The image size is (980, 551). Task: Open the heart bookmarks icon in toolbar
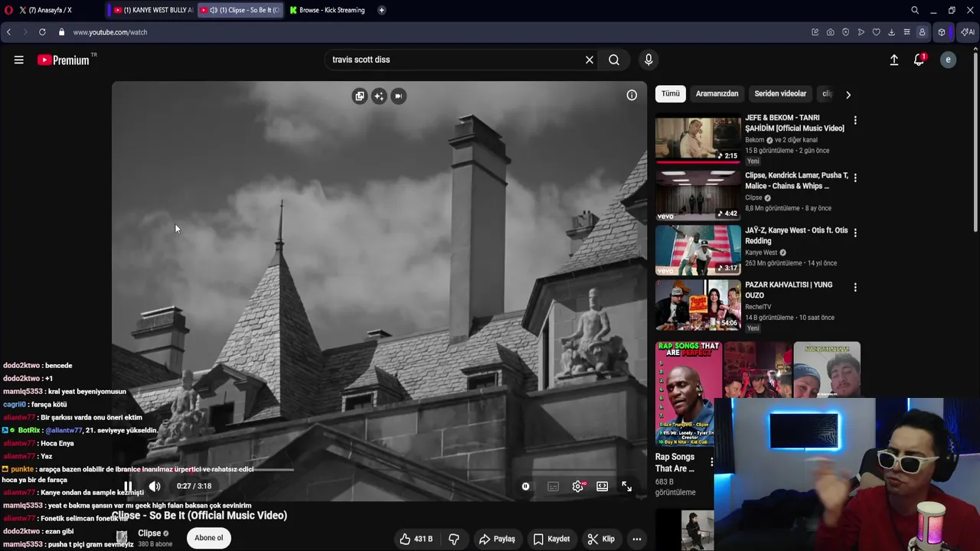point(876,32)
